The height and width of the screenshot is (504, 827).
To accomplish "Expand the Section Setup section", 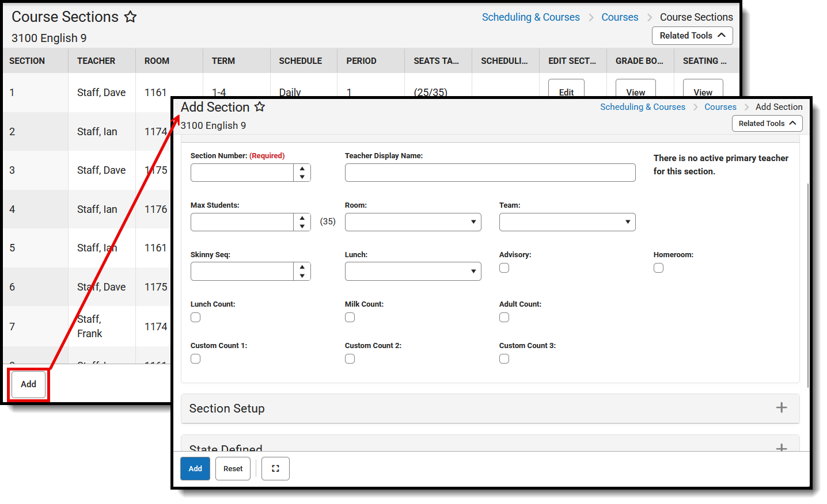I will [782, 407].
